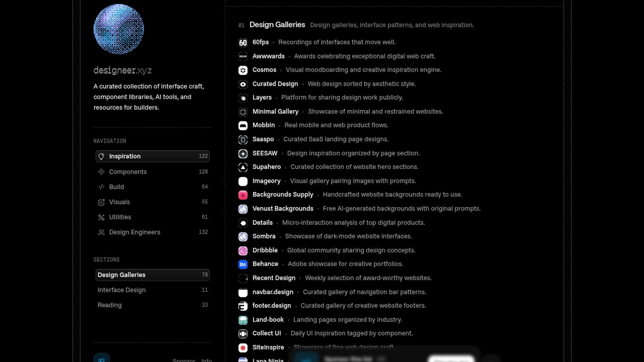
Task: Open the Venust Backgrounds link
Action: click(x=283, y=209)
